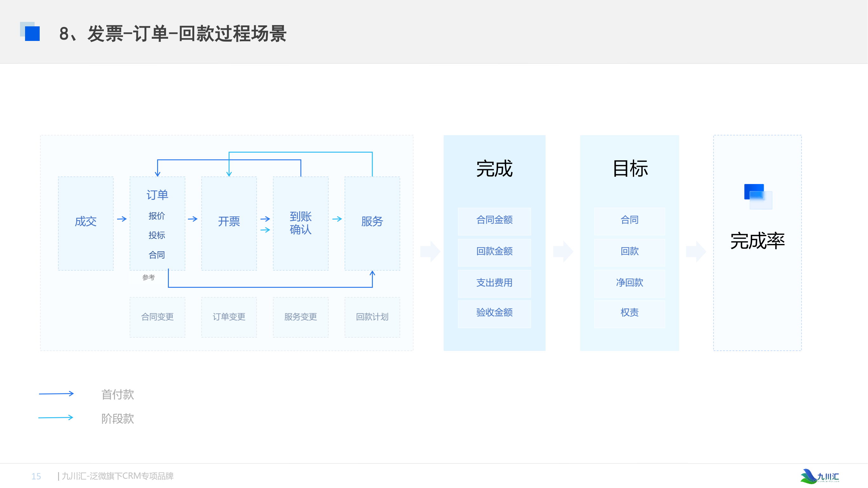Viewport: 868px width, 488px height.
Task: Click the 服务变更 box
Action: coord(301,317)
